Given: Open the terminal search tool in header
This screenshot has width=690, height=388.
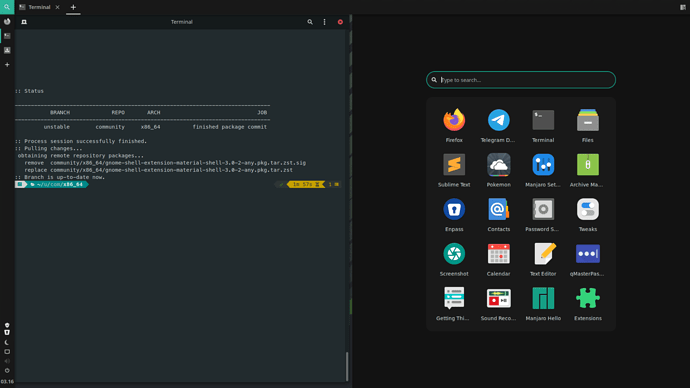Looking at the screenshot, I should (310, 22).
